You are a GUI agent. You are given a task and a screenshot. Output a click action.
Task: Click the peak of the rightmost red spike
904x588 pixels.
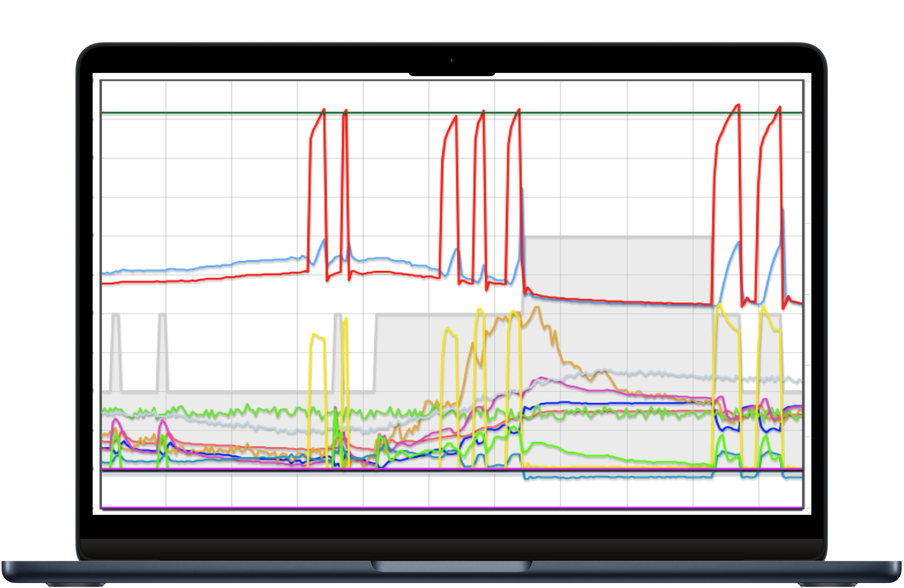780,108
